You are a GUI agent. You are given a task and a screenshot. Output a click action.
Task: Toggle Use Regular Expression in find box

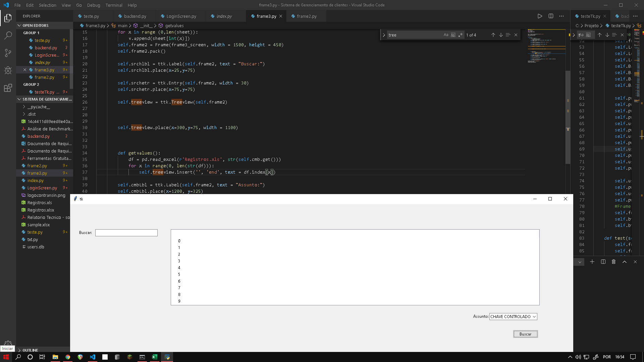click(461, 35)
